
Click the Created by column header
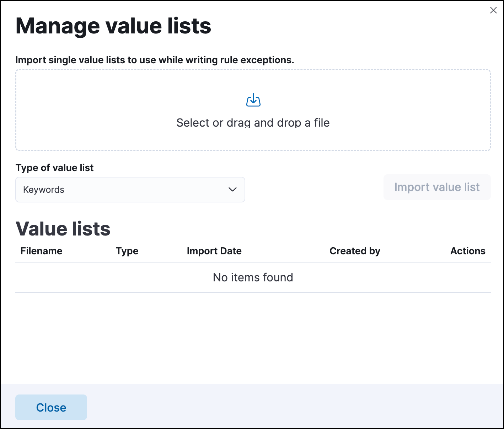tap(355, 251)
